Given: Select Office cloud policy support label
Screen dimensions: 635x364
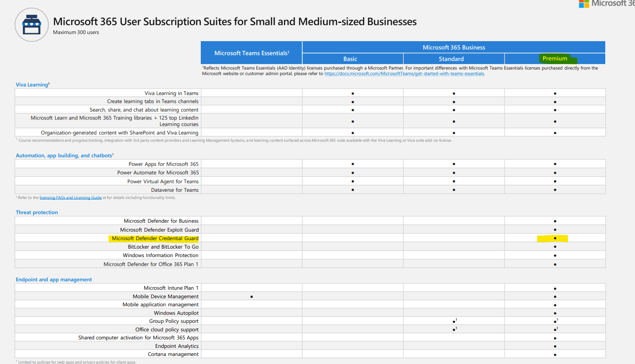Looking at the screenshot, I should coord(167,330).
